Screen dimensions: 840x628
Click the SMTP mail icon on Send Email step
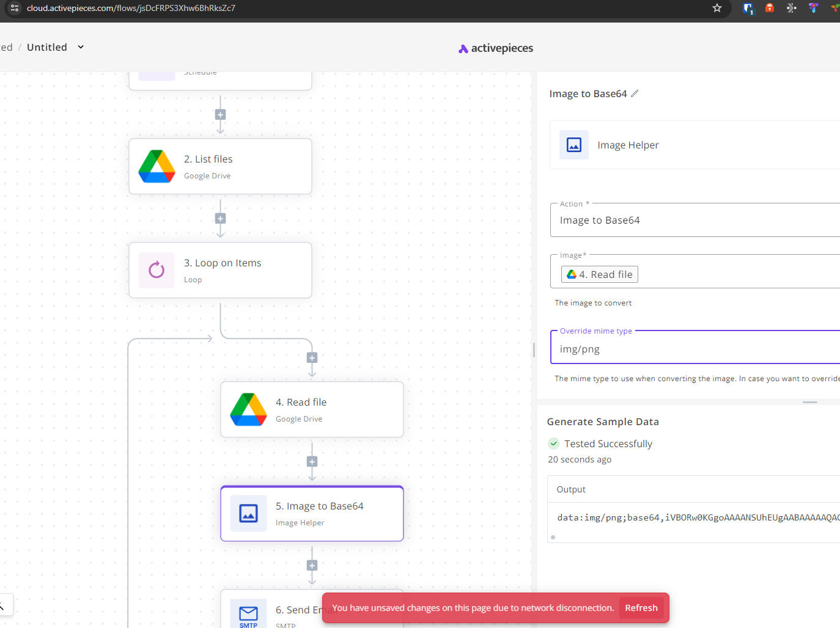point(248,613)
